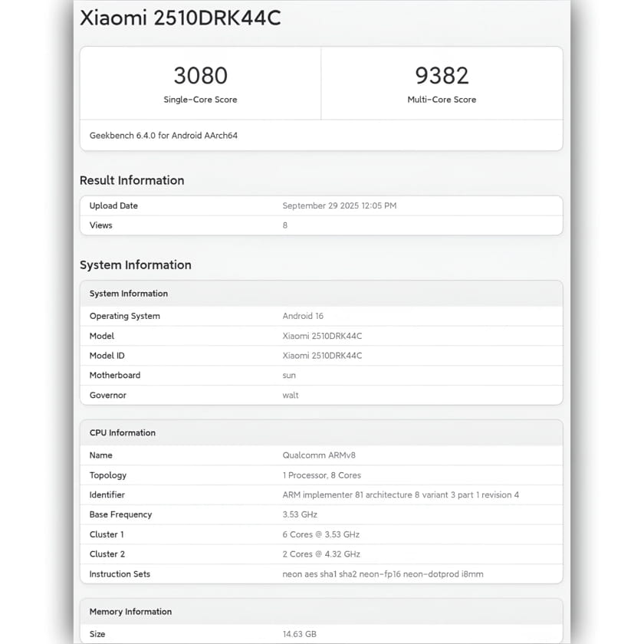Click the System Information section heading
This screenshot has width=644, height=644.
(136, 264)
